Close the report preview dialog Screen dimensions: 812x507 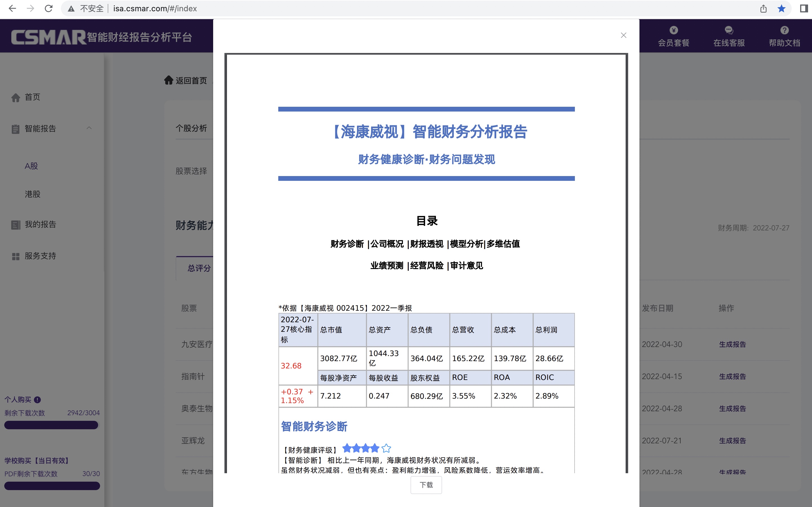point(623,35)
